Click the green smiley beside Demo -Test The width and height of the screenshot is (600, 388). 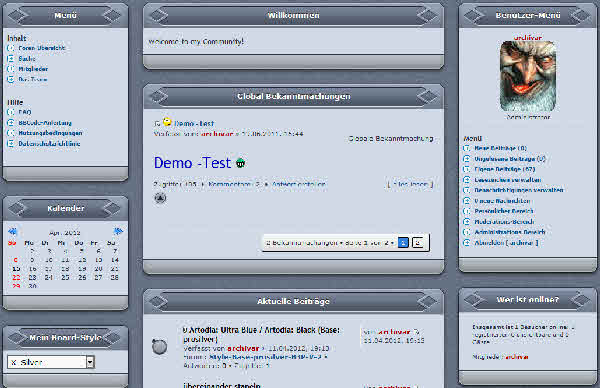[x=240, y=163]
